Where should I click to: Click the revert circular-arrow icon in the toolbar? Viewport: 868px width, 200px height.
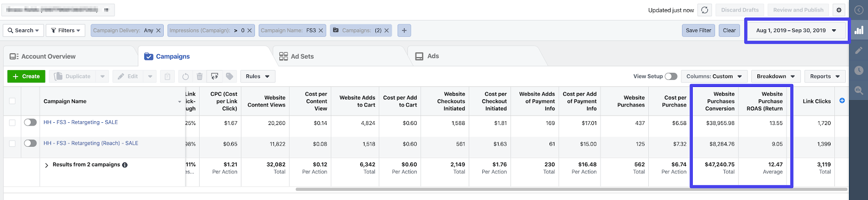tap(186, 77)
